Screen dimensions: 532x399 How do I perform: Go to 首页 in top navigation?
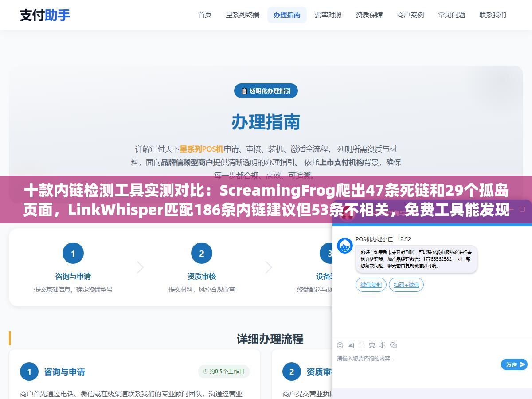pyautogui.click(x=205, y=15)
